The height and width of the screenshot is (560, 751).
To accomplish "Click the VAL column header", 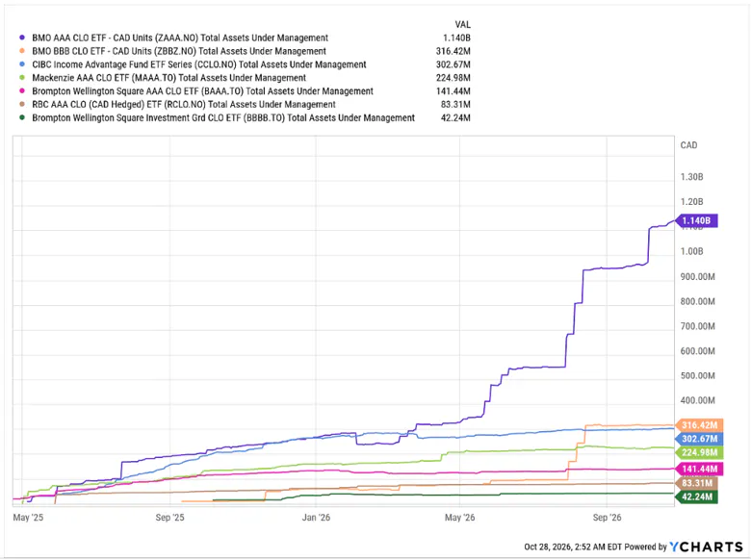I will point(463,24).
